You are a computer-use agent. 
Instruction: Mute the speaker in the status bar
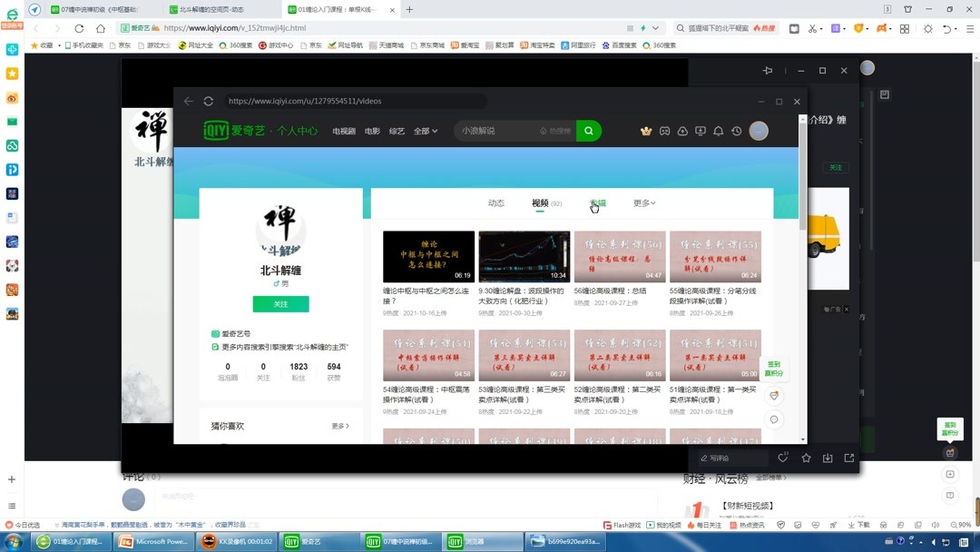(936, 524)
